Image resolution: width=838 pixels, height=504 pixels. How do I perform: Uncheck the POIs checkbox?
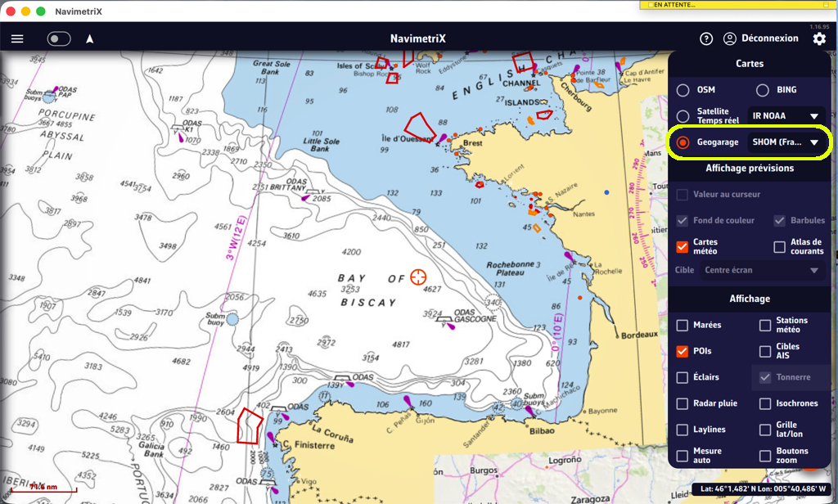(682, 351)
